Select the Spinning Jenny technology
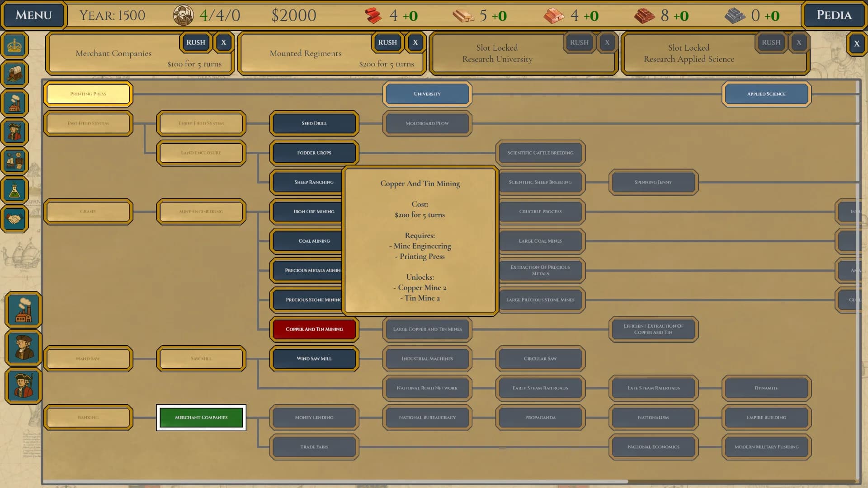 click(653, 182)
